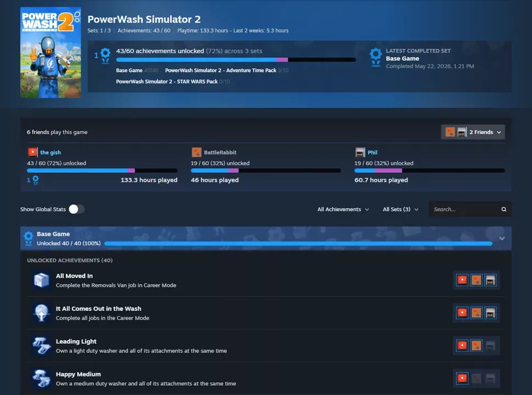Click the gish's avatar on It All Comes Out row
Viewport: 532px width, 395px height.
coord(462,313)
